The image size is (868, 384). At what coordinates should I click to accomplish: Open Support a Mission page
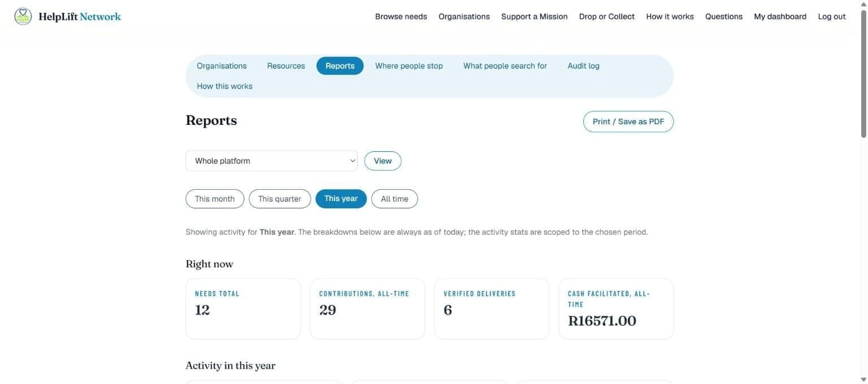(x=534, y=16)
